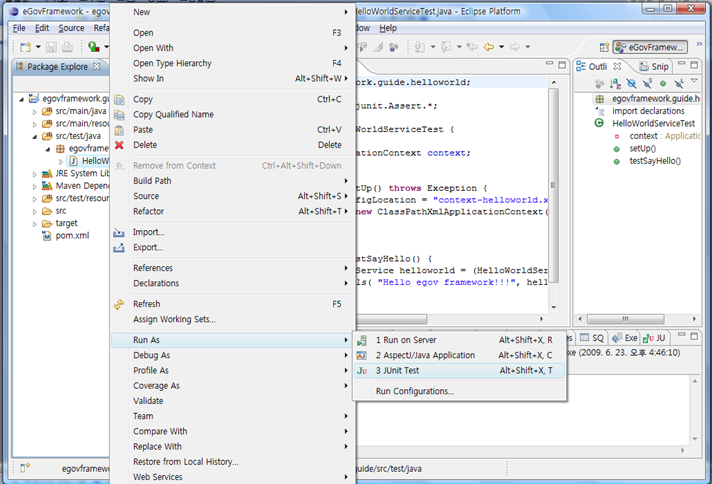Click the Refresh icon in context menu
The height and width of the screenshot is (484, 712).
[119, 304]
